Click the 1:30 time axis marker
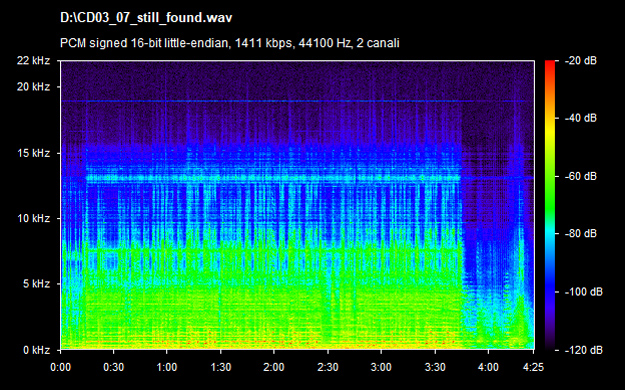Screen dimensions: 625x390 tap(220, 367)
